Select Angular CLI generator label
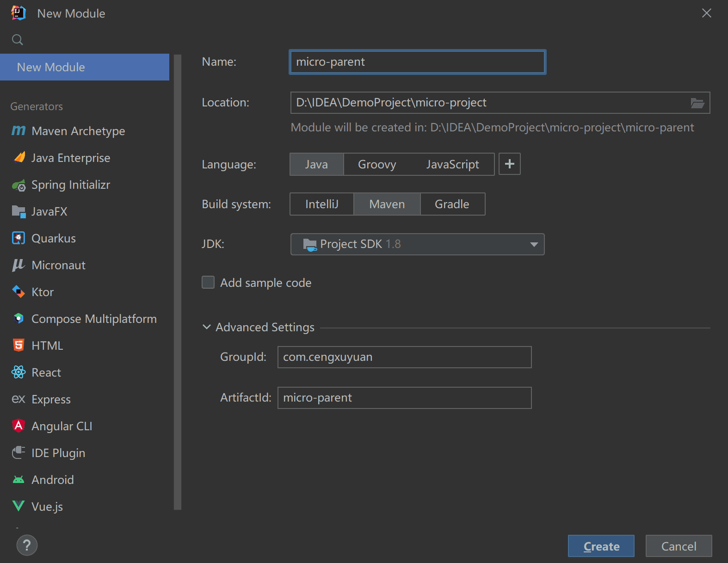This screenshot has width=728, height=563. point(62,426)
